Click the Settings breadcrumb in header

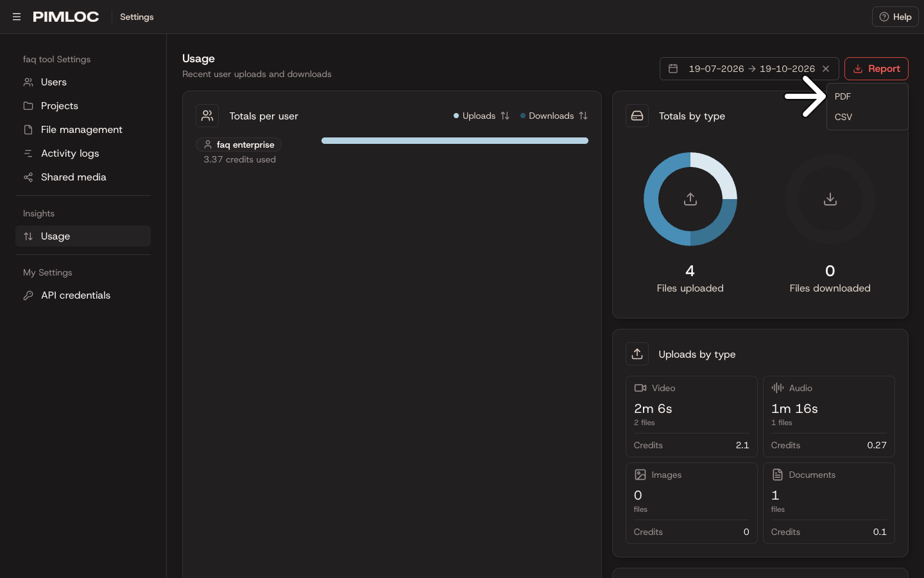(x=137, y=17)
